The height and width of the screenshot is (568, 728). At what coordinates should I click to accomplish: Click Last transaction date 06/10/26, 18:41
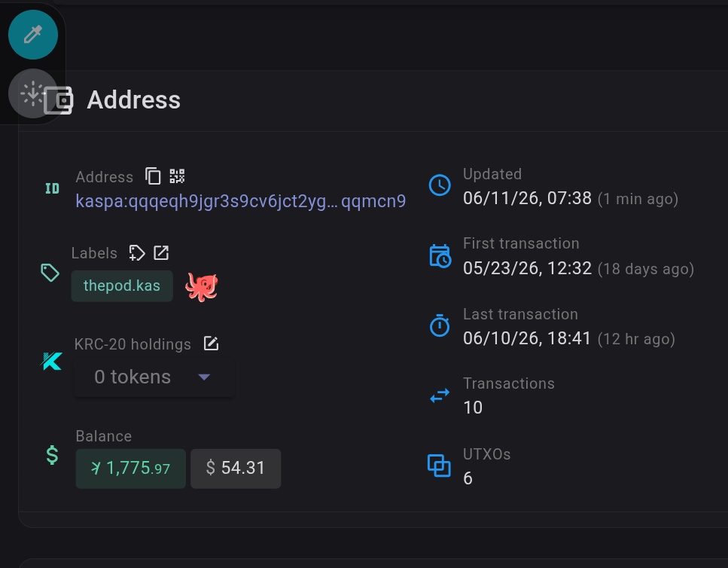click(527, 338)
